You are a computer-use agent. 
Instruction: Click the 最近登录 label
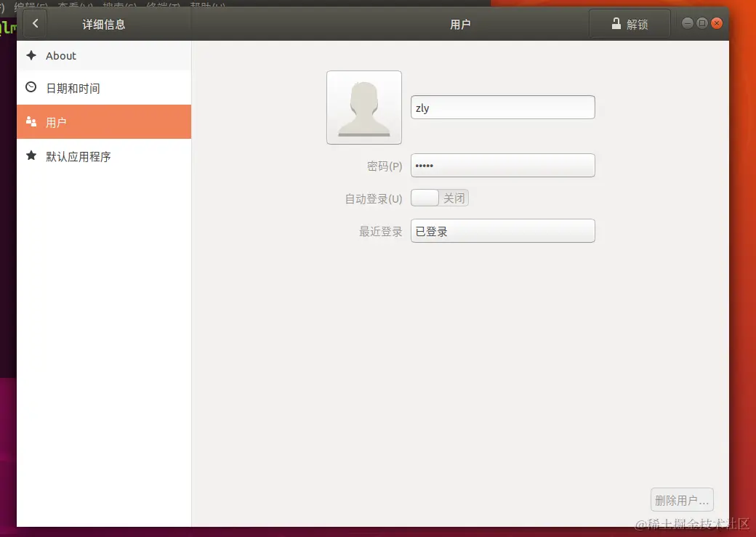pos(380,232)
